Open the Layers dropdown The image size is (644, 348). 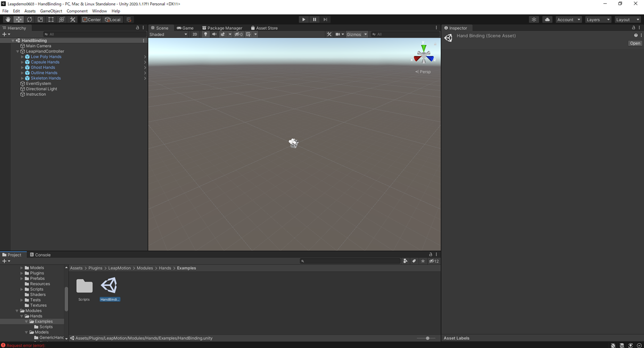click(x=598, y=20)
